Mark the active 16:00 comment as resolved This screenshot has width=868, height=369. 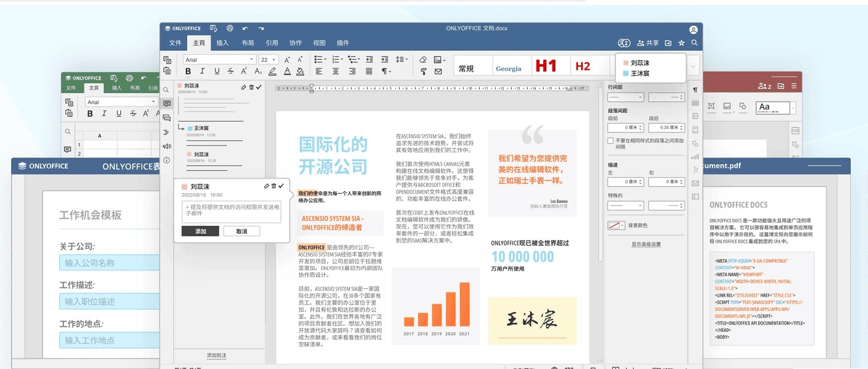pyautogui.click(x=282, y=186)
